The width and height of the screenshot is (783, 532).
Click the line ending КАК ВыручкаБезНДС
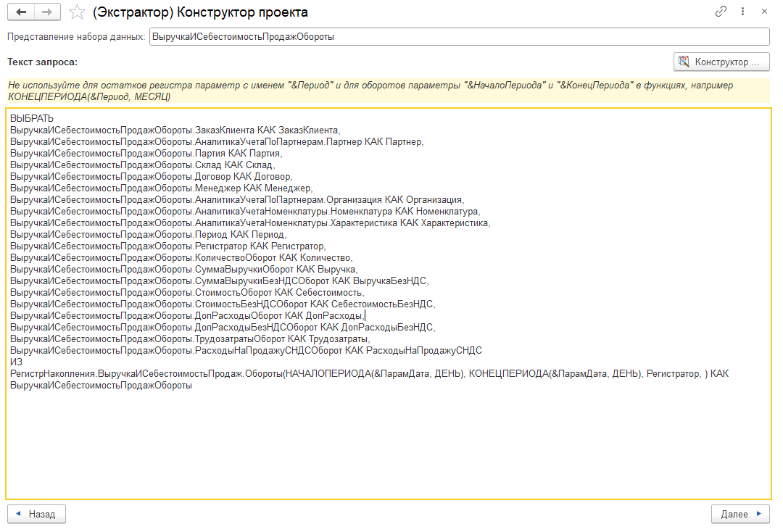point(219,280)
